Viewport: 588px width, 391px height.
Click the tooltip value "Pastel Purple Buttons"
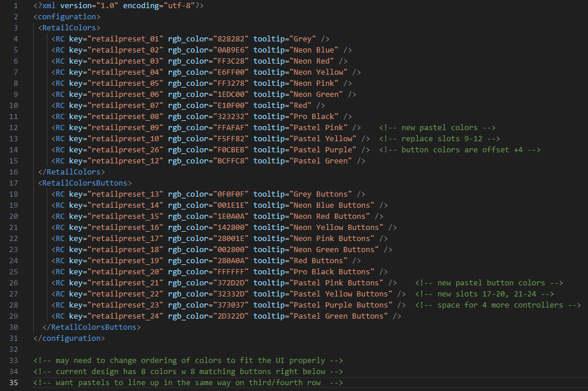pos(341,305)
